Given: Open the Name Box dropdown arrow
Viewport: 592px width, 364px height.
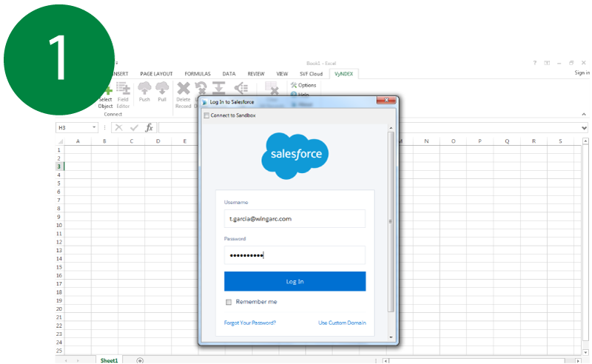Looking at the screenshot, I should [x=94, y=128].
